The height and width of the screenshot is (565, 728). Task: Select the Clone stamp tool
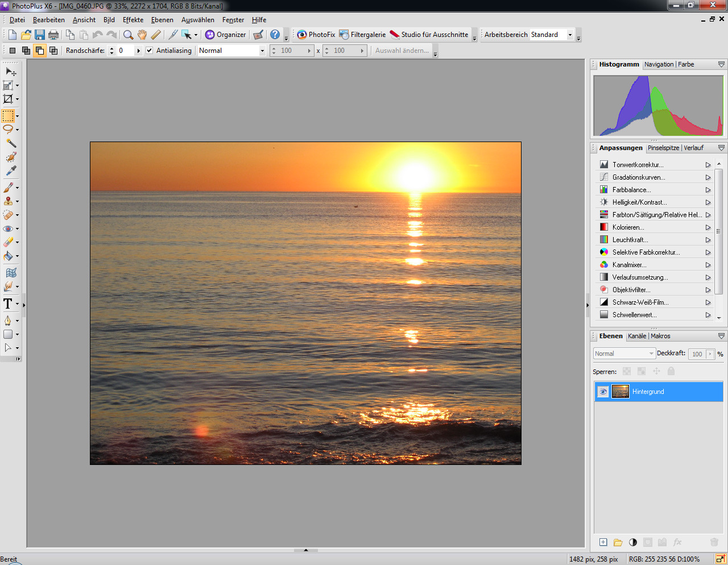pyautogui.click(x=8, y=201)
